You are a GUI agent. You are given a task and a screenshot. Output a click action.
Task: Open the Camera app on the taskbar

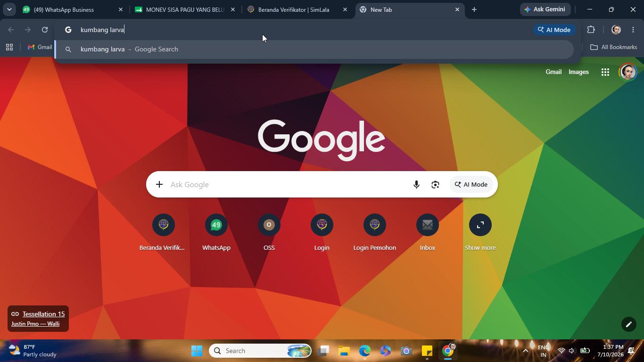406,351
